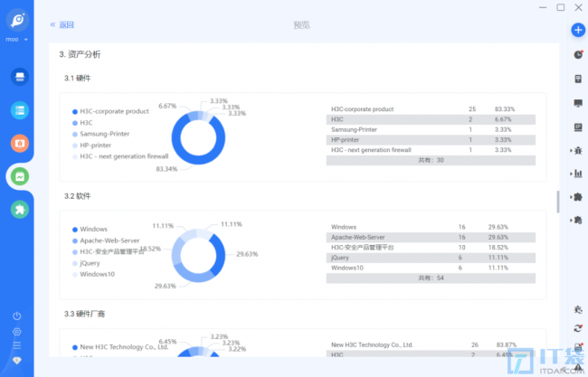
Task: Expand the bug icon group in right toolbar
Action: click(x=577, y=151)
